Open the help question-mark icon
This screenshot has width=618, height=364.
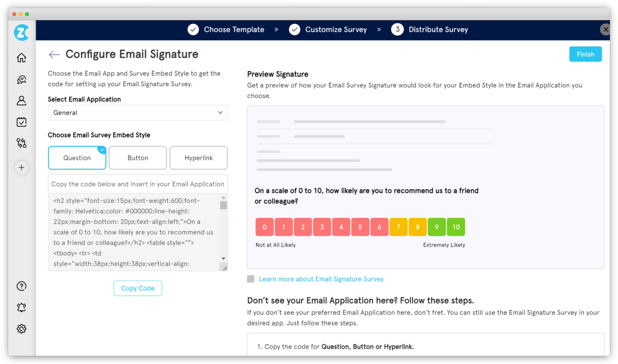coord(21,286)
